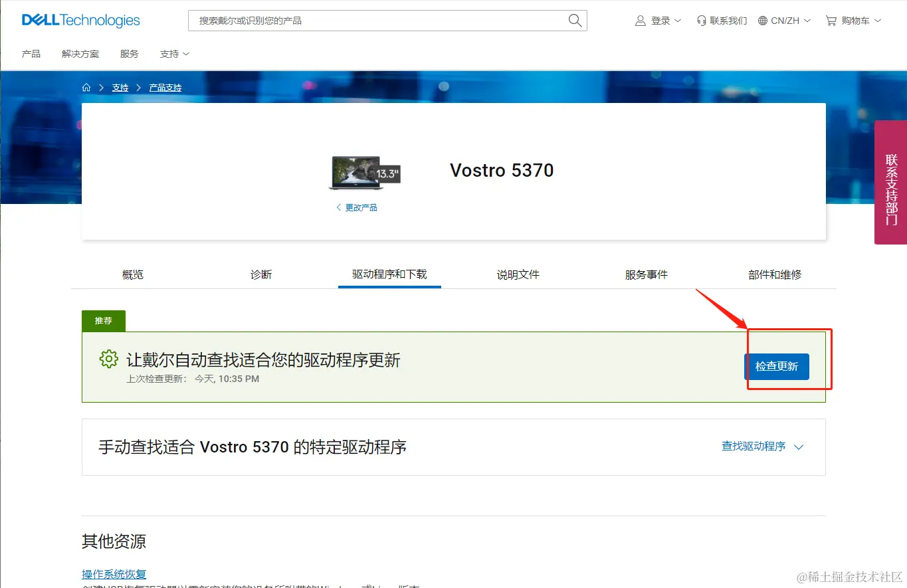Screen dimensions: 907x588
Task: Click the 更改产品 link
Action: [x=361, y=208]
